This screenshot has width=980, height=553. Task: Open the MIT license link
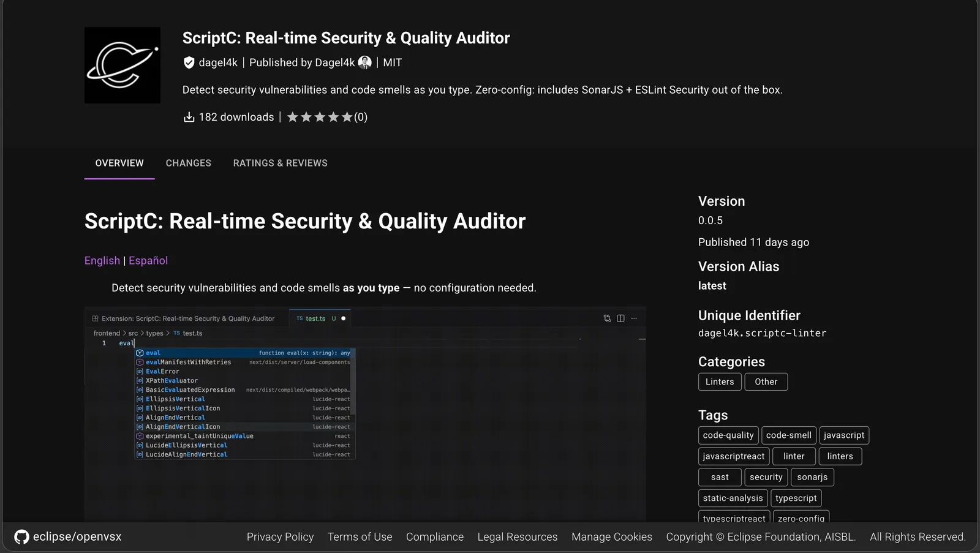tap(393, 62)
